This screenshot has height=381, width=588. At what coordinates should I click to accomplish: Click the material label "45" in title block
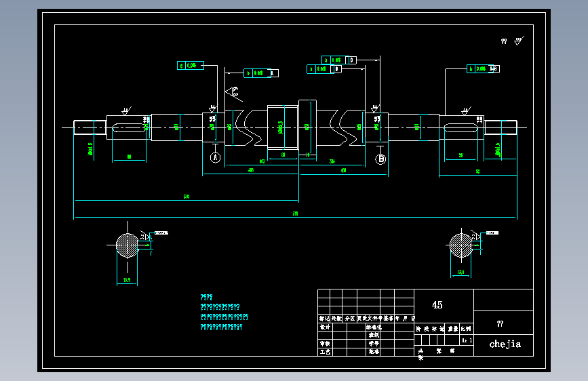coord(437,305)
